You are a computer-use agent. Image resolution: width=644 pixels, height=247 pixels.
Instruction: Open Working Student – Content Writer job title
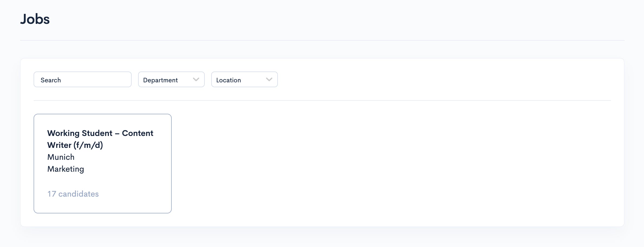pyautogui.click(x=100, y=139)
